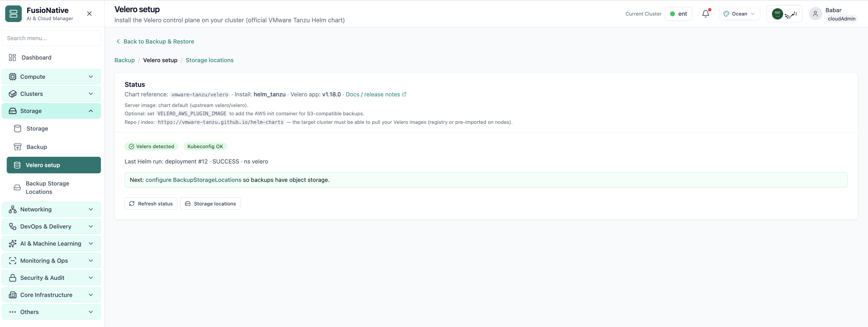Switch language to Arabic
Image resolution: width=868 pixels, height=327 pixels.
pyautogui.click(x=784, y=14)
